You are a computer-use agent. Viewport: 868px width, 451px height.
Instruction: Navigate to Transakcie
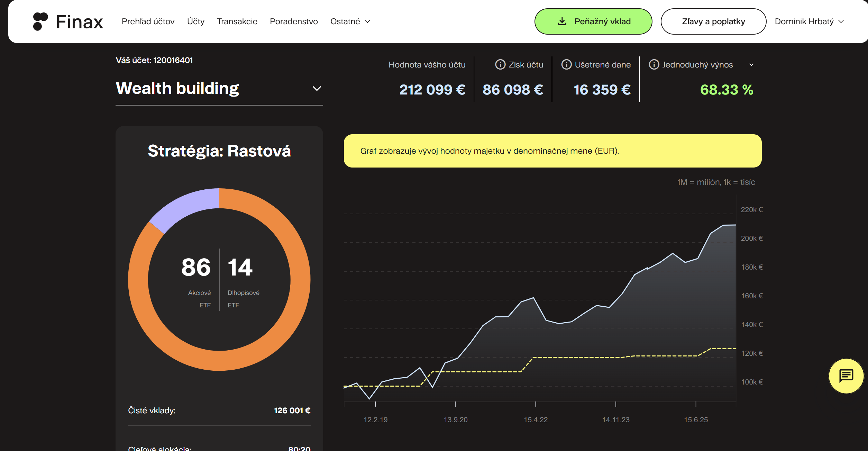pyautogui.click(x=237, y=21)
